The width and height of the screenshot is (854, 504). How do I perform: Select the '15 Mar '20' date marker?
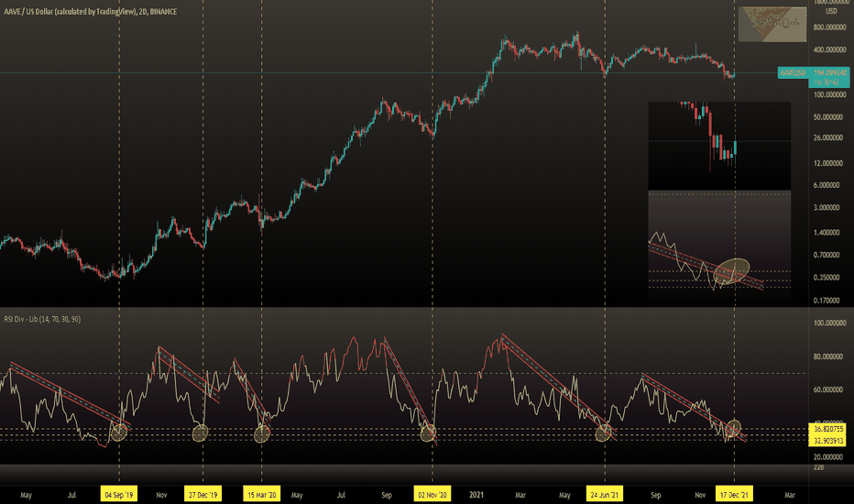(261, 495)
